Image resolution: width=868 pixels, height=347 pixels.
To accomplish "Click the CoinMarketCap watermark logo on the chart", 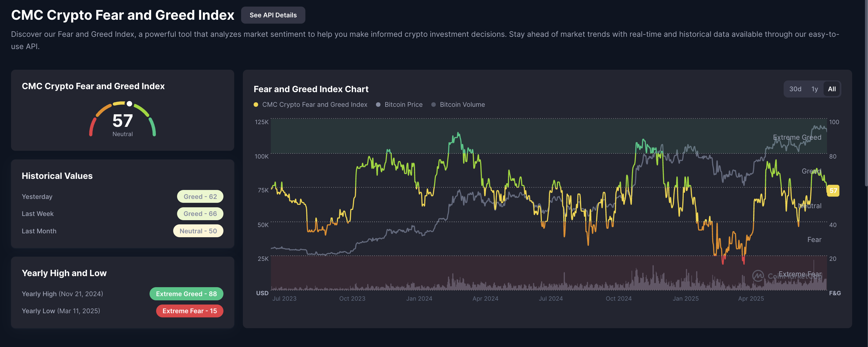I will pyautogui.click(x=758, y=276).
